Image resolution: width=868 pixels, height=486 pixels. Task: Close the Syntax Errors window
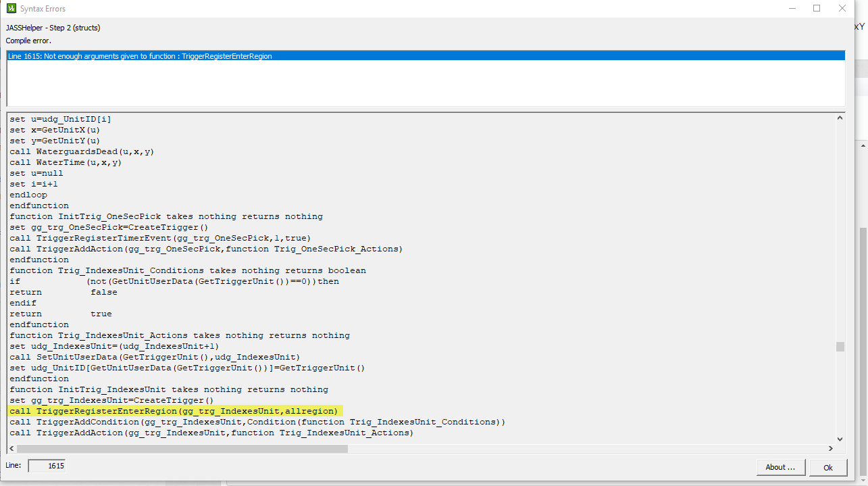click(842, 9)
